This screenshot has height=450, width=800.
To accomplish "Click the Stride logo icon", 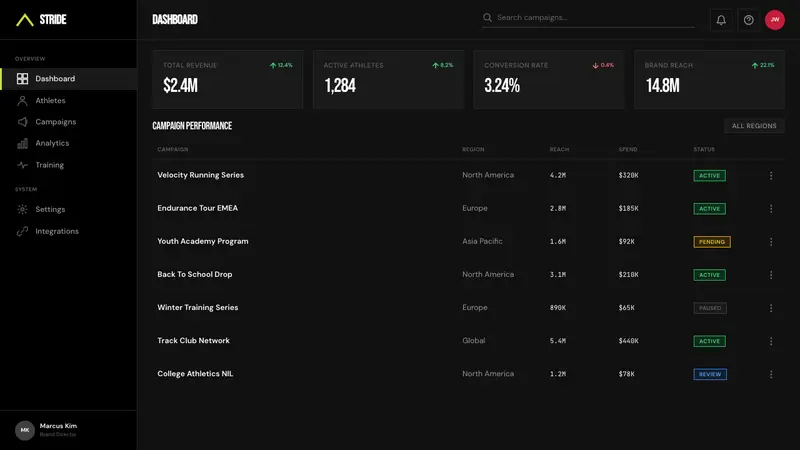I will pyautogui.click(x=24, y=20).
